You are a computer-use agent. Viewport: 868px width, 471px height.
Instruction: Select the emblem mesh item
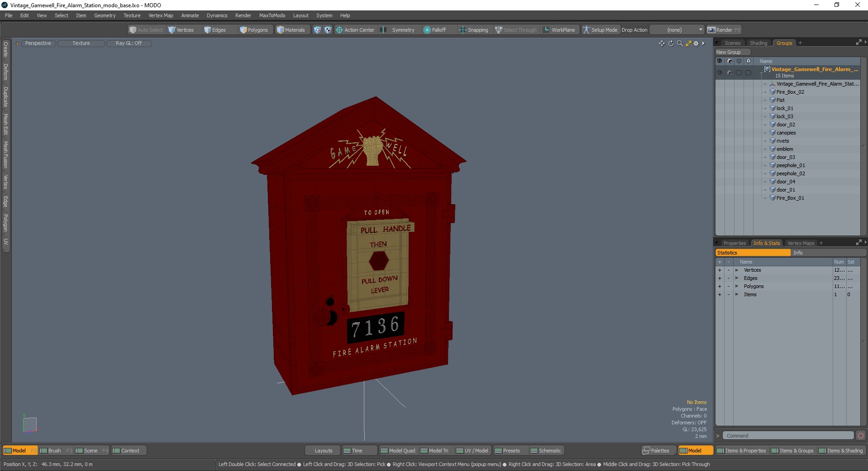coord(784,149)
